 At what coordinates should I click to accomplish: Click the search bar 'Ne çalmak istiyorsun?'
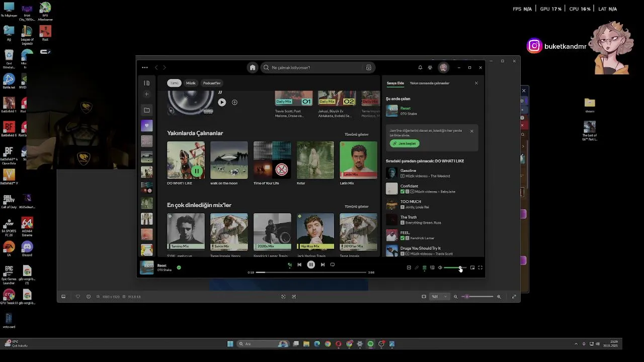(317, 67)
